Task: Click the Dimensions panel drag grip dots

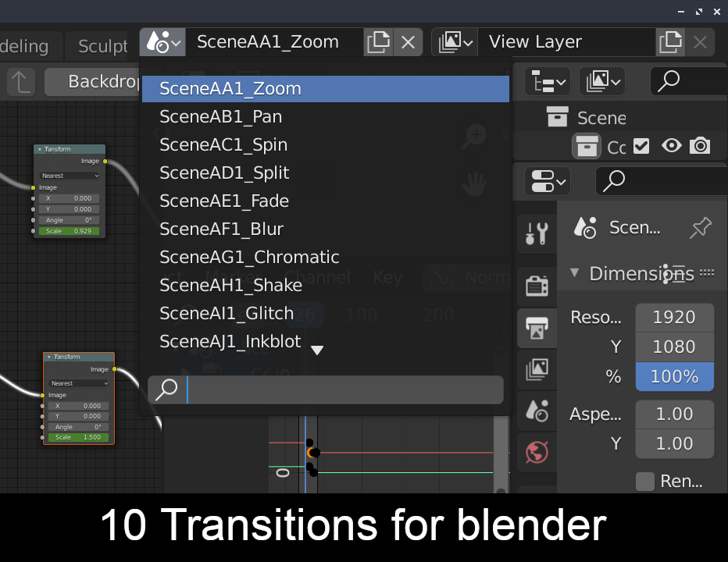Action: click(707, 272)
